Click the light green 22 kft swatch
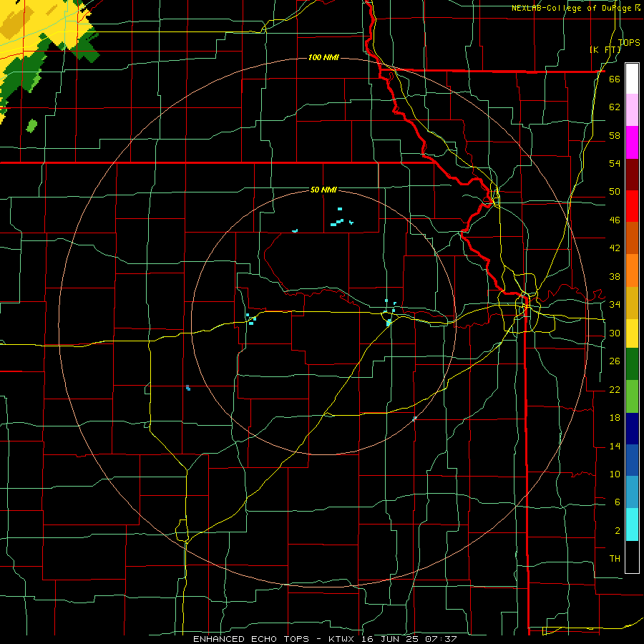644x644 pixels. (x=632, y=396)
